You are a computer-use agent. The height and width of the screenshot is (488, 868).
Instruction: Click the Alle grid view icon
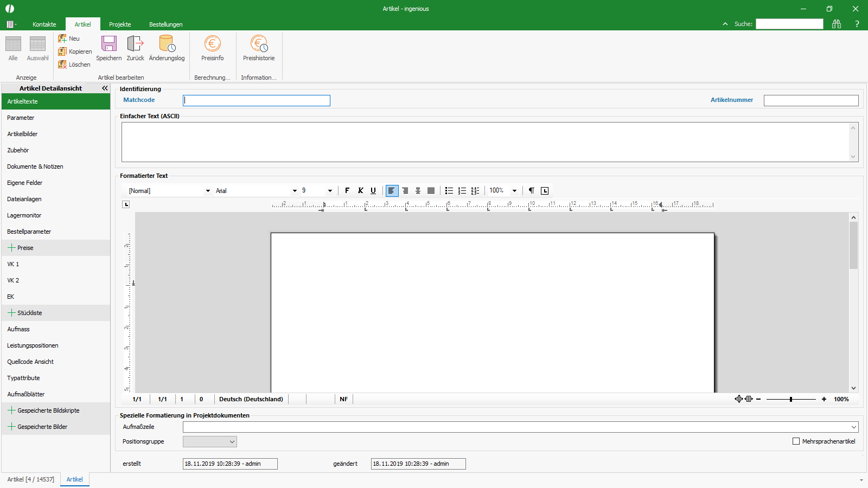click(x=13, y=44)
